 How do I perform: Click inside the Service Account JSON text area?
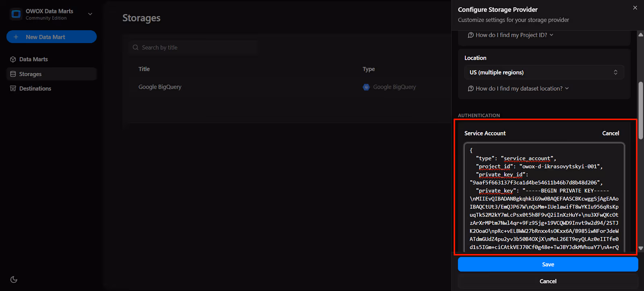click(x=544, y=197)
